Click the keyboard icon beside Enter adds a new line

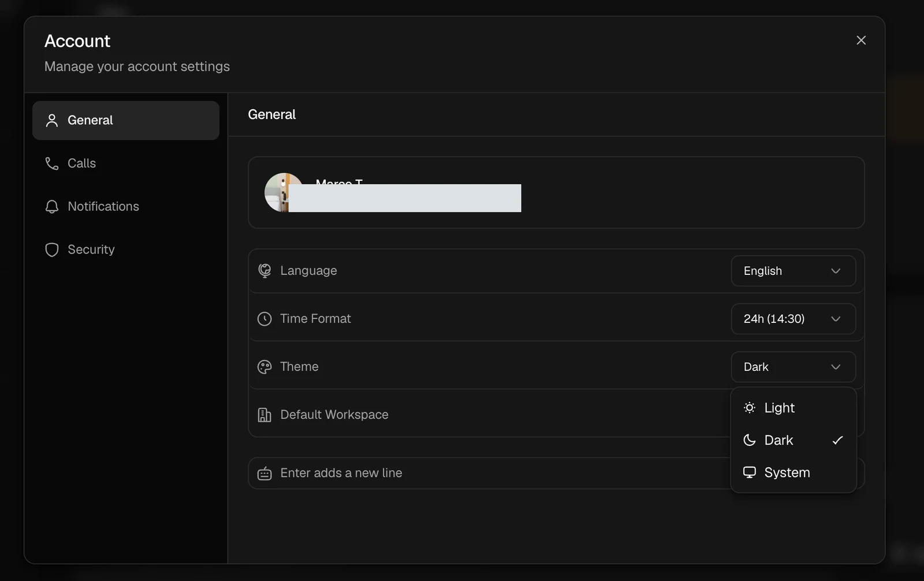264,474
